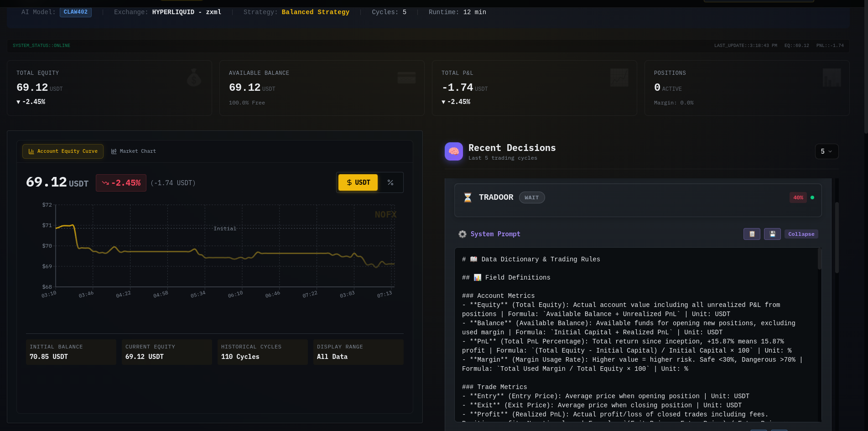The image size is (868, 431).
Task: Click the 07:13 time axis label
Action: (385, 294)
